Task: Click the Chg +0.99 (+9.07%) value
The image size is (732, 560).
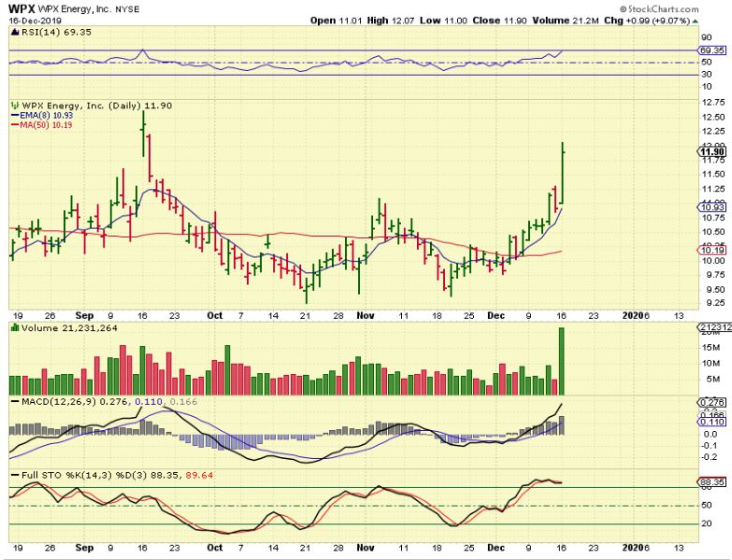Action: click(x=647, y=21)
